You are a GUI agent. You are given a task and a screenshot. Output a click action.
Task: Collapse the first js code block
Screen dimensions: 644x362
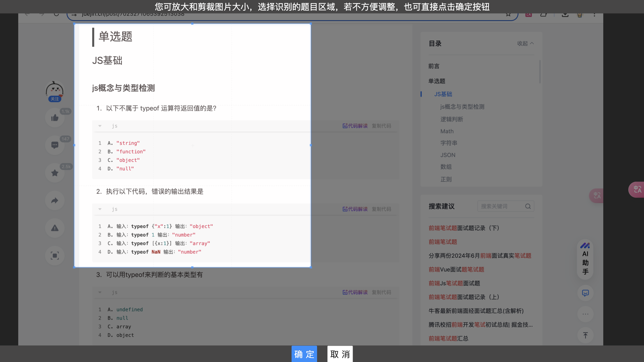tap(100, 126)
